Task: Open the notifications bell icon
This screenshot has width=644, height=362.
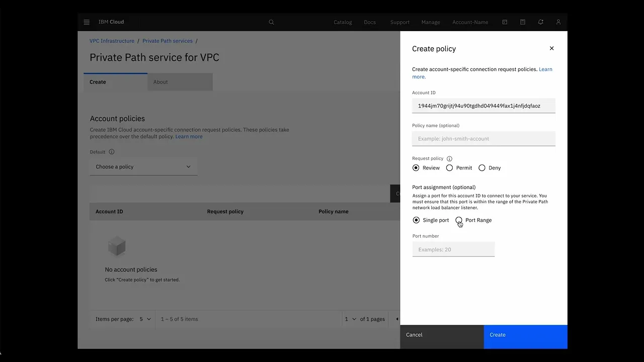Action: [x=540, y=22]
